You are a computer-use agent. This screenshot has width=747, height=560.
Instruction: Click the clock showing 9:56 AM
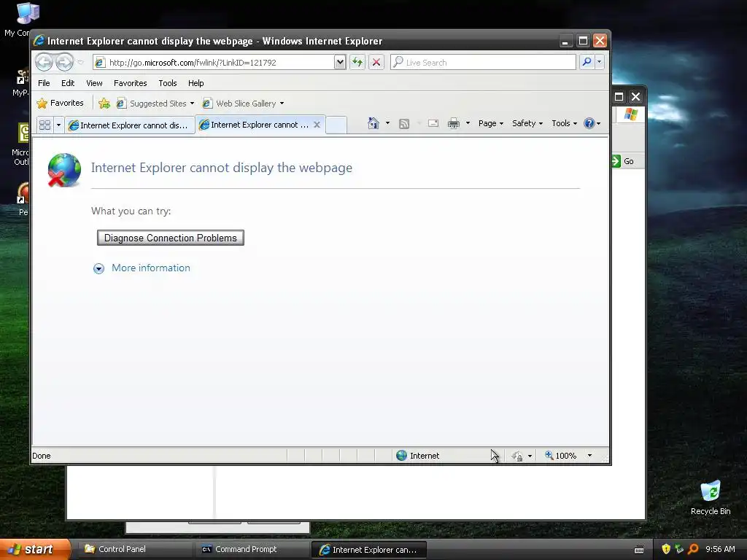pos(720,549)
